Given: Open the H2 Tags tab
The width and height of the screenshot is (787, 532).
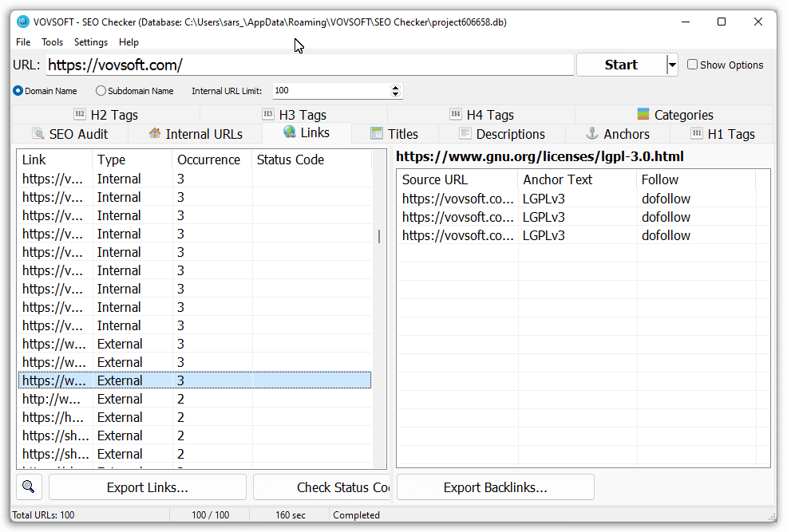Looking at the screenshot, I should click(x=106, y=115).
